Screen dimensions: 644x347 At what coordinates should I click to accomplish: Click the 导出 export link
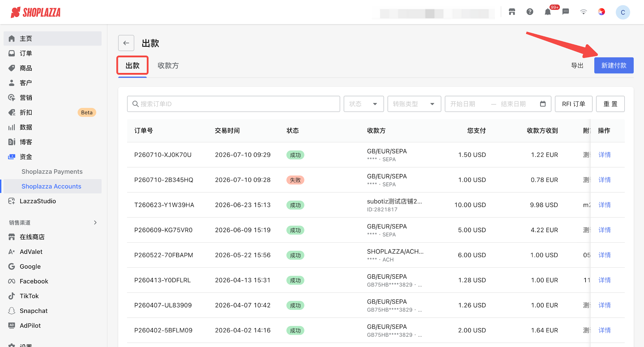click(x=577, y=65)
